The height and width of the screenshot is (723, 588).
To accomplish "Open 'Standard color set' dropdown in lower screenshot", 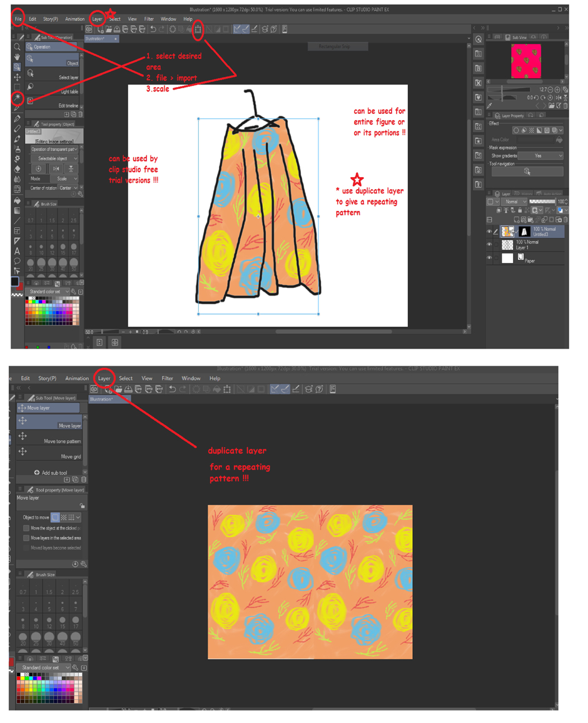I will click(44, 668).
